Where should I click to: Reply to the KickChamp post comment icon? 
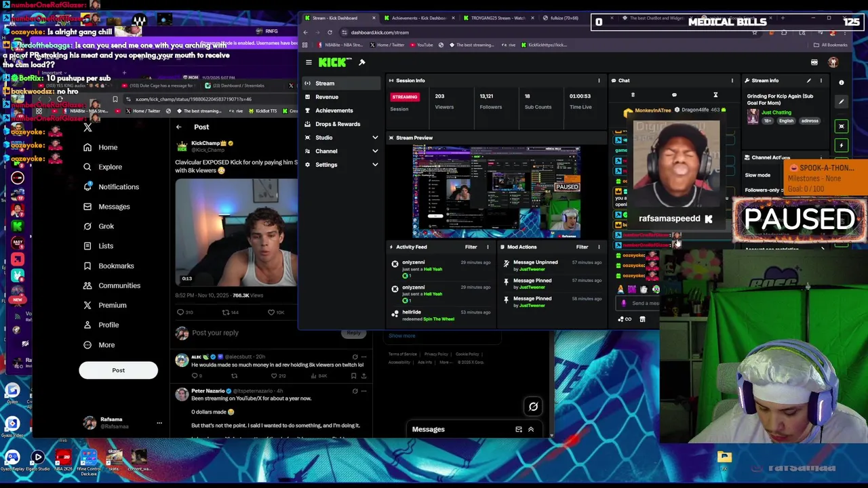coord(180,312)
